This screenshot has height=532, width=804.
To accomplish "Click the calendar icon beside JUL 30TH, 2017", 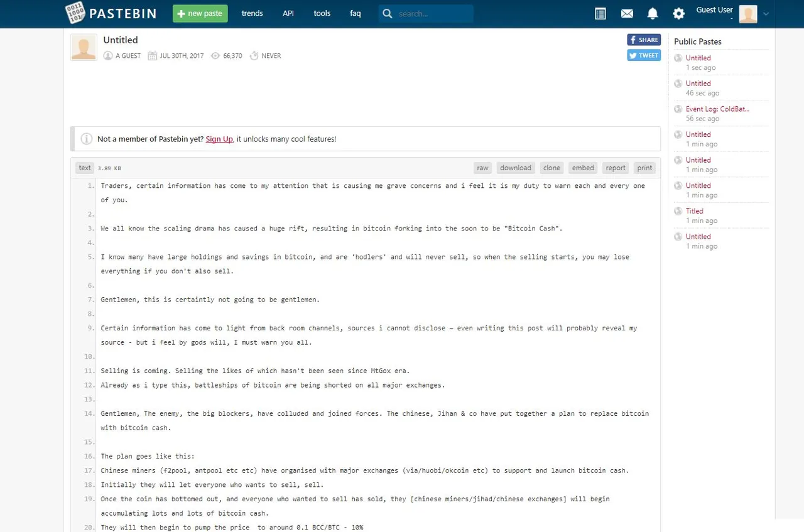I will coord(152,56).
